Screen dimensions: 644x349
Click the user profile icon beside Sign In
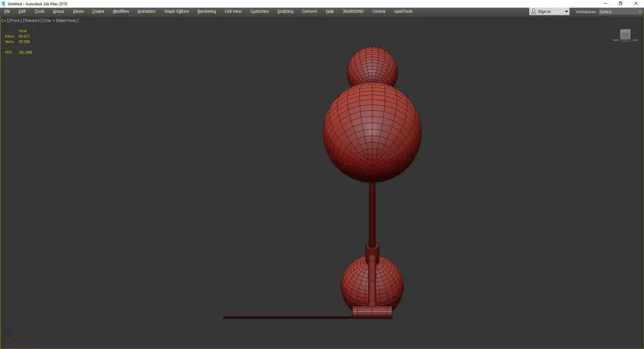[533, 11]
